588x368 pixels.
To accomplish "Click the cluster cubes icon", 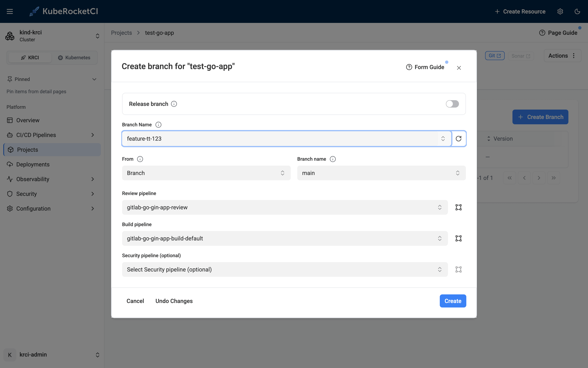I will [10, 36].
